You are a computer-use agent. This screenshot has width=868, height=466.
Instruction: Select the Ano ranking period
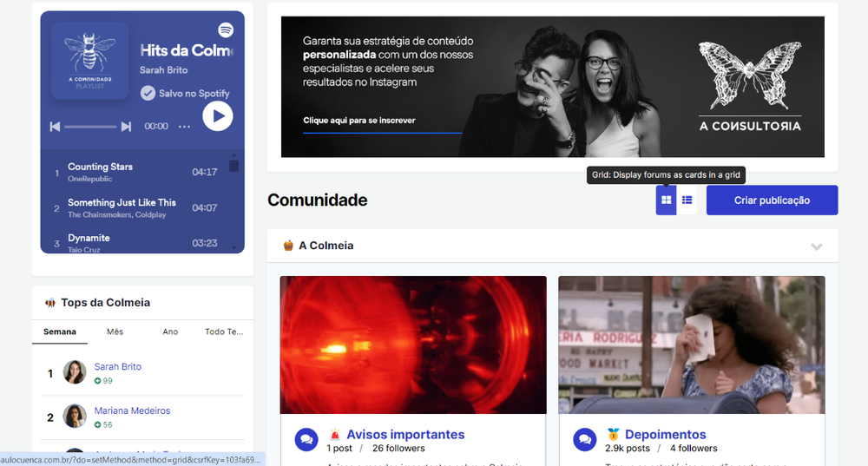[170, 331]
